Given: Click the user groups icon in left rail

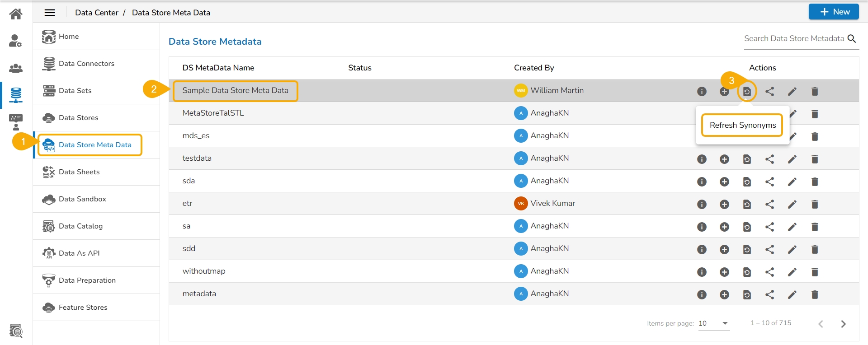Looking at the screenshot, I should [x=16, y=68].
